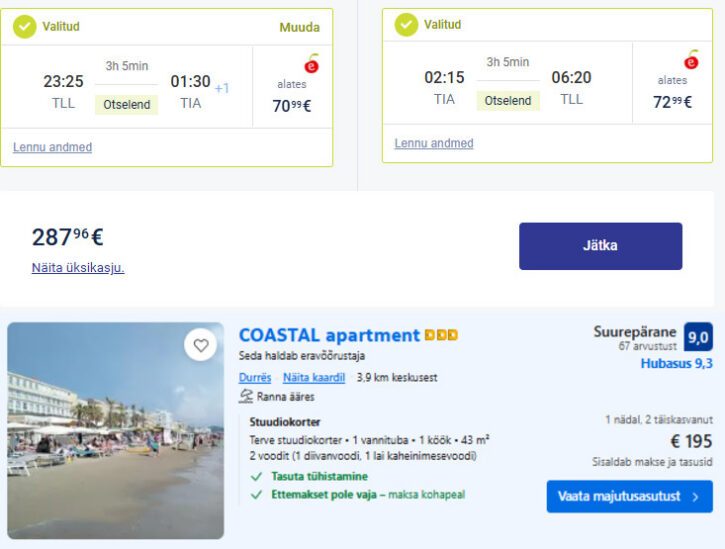Click the three-star rating icons beside COASTAL apartment
This screenshot has height=549, width=725.
tap(441, 336)
